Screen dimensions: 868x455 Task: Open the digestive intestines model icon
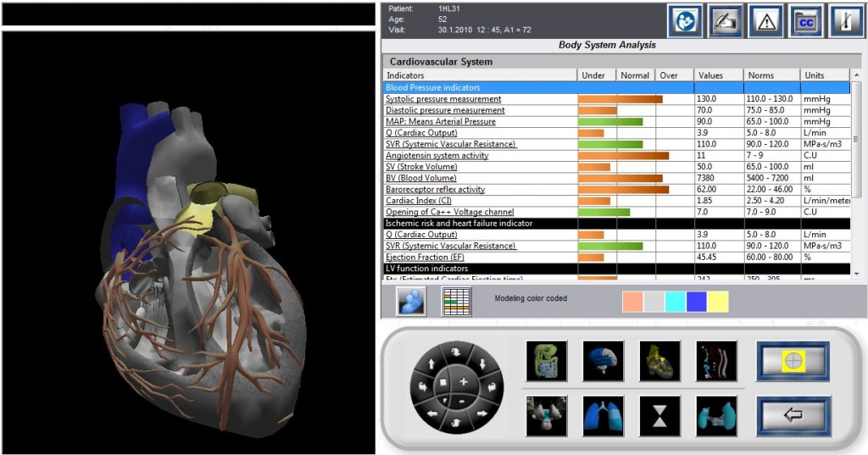546,361
